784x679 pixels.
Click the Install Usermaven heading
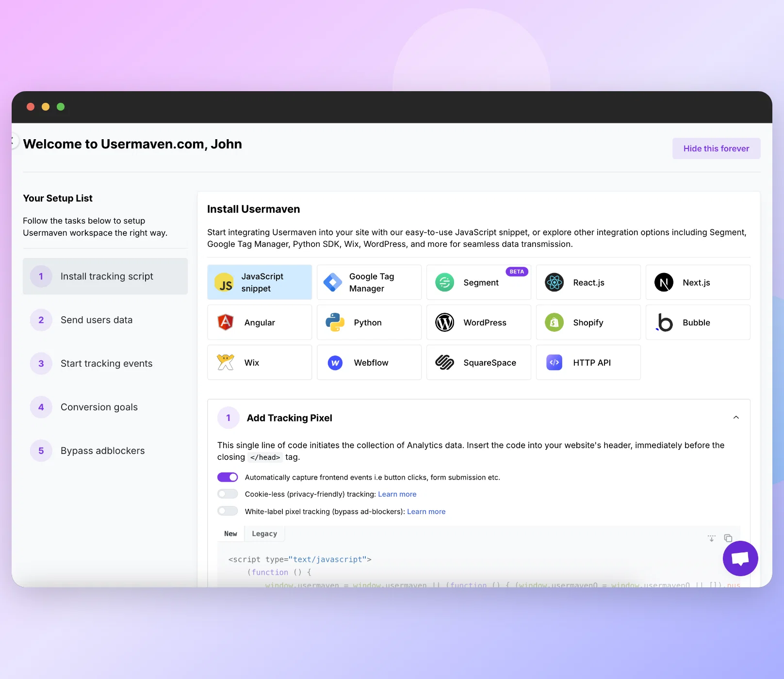[x=253, y=209]
